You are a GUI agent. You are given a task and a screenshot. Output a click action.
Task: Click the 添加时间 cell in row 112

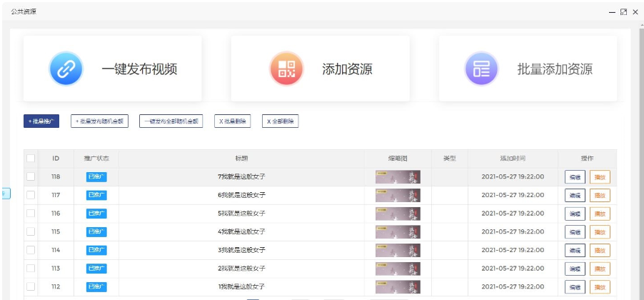coord(513,286)
